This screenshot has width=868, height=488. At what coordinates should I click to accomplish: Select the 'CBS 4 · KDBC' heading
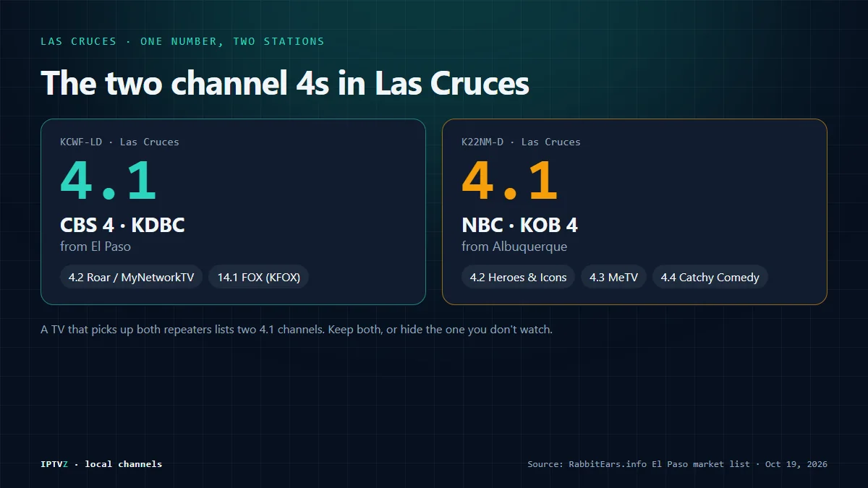tap(122, 225)
